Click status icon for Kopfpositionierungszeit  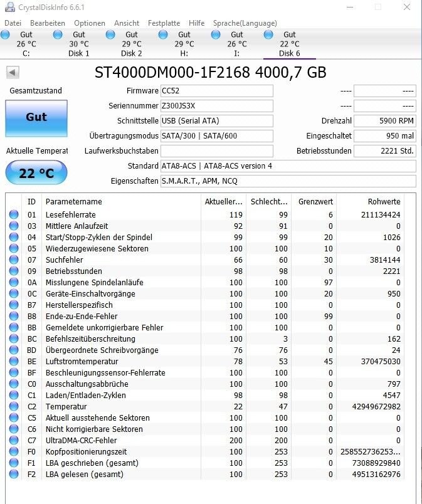[x=14, y=451]
